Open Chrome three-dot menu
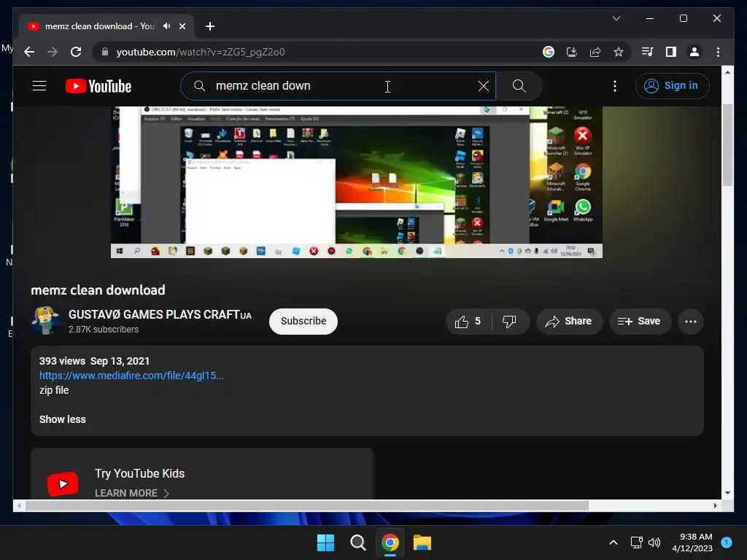The image size is (747, 560). pos(718,52)
